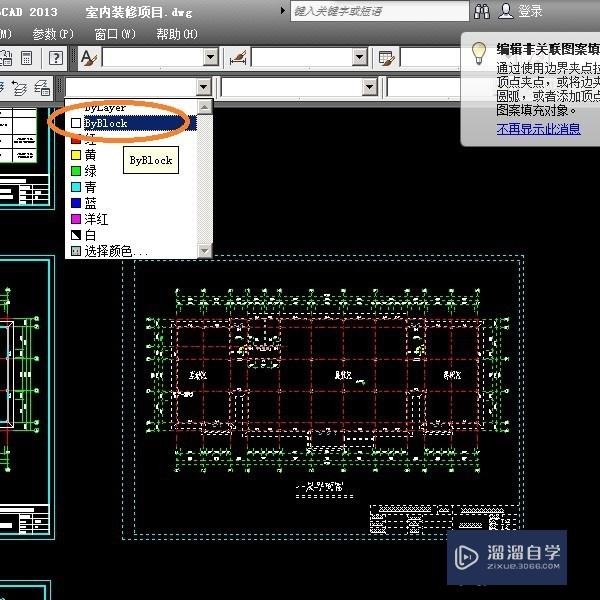Open the Table Style manager icon
Screen dimensions: 600x600
[x=386, y=59]
